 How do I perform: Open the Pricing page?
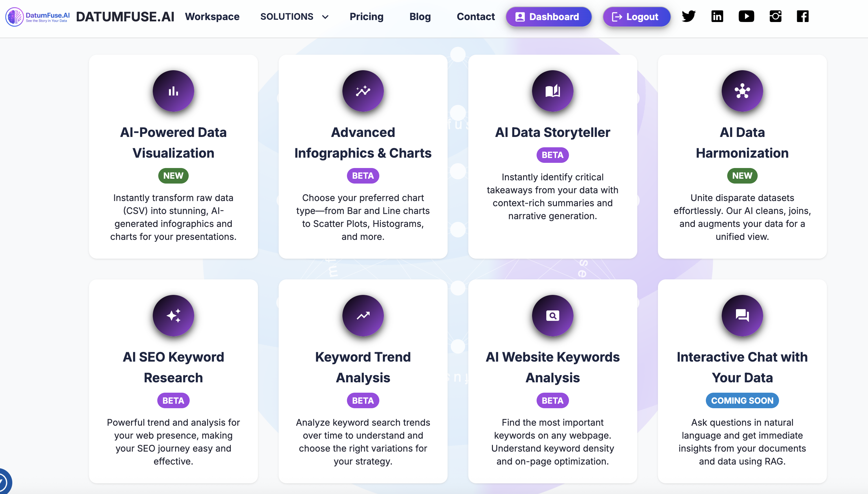tap(366, 17)
